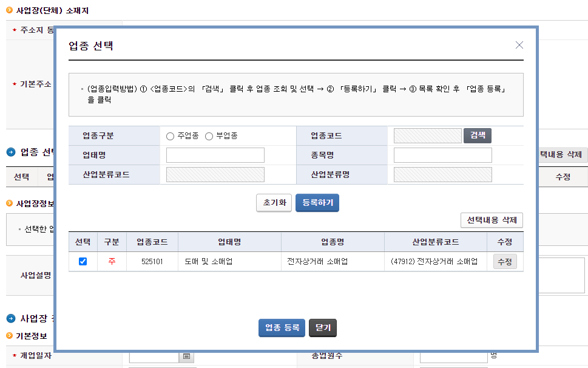Click the (47912) 산업분류코드 cell
Viewport: 588px width, 368px height.
pyautogui.click(x=434, y=262)
